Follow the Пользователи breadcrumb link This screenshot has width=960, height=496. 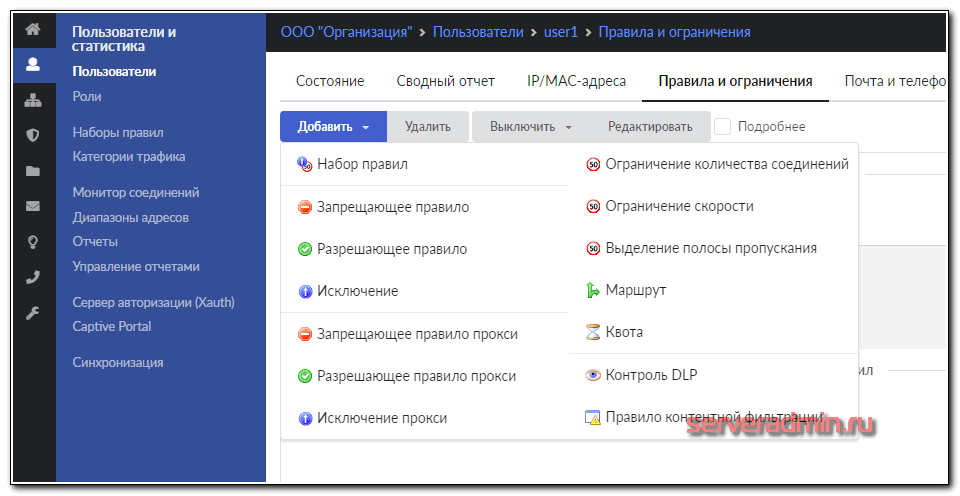(478, 32)
